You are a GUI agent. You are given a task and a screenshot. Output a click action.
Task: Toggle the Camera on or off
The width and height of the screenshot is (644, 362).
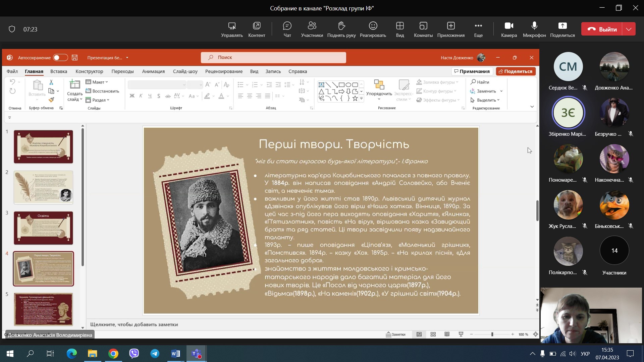tap(509, 26)
